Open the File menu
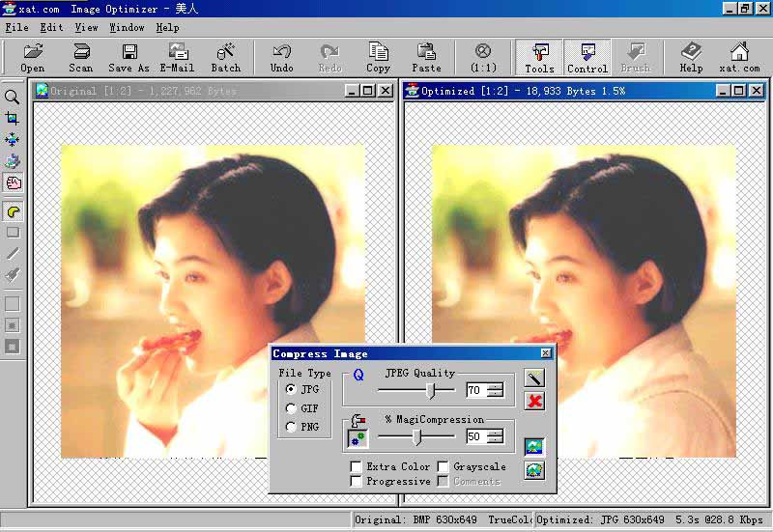This screenshot has height=532, width=773. click(x=16, y=28)
